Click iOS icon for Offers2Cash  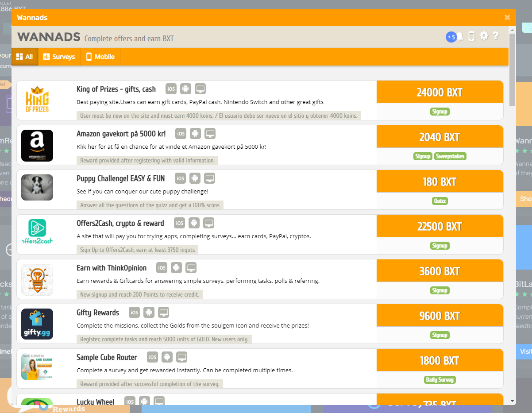pos(179,223)
